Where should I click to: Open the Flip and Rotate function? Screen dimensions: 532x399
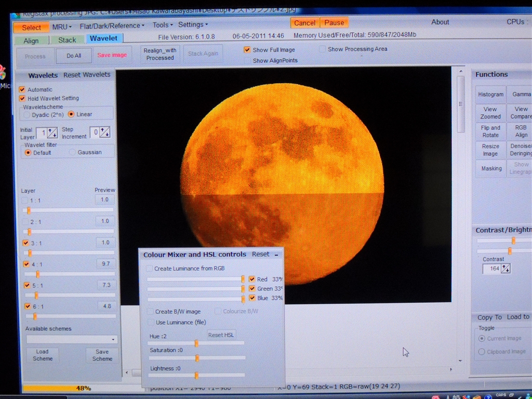(490, 131)
